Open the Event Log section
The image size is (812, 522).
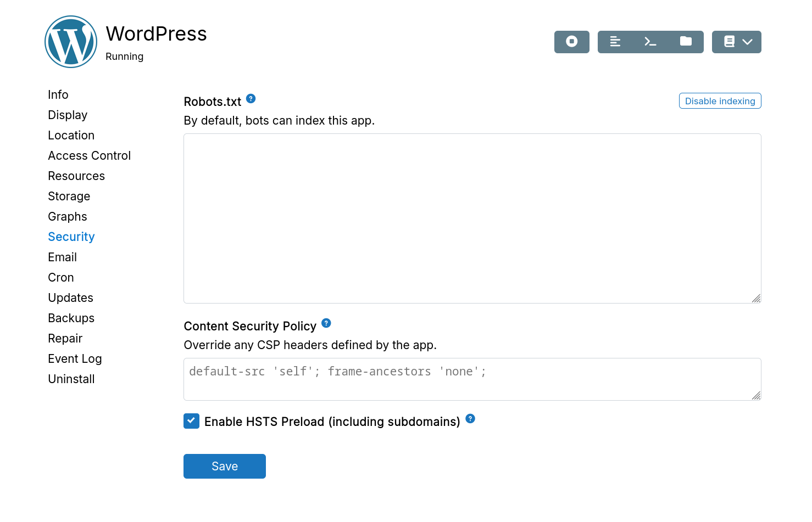pos(75,358)
